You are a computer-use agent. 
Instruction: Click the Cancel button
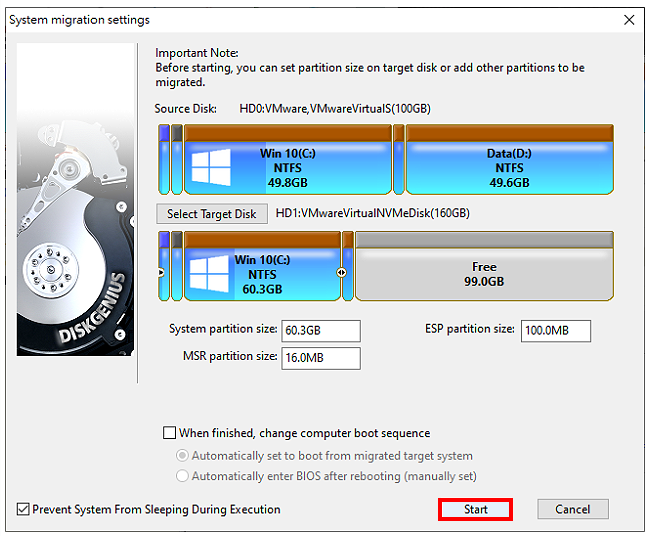[573, 509]
